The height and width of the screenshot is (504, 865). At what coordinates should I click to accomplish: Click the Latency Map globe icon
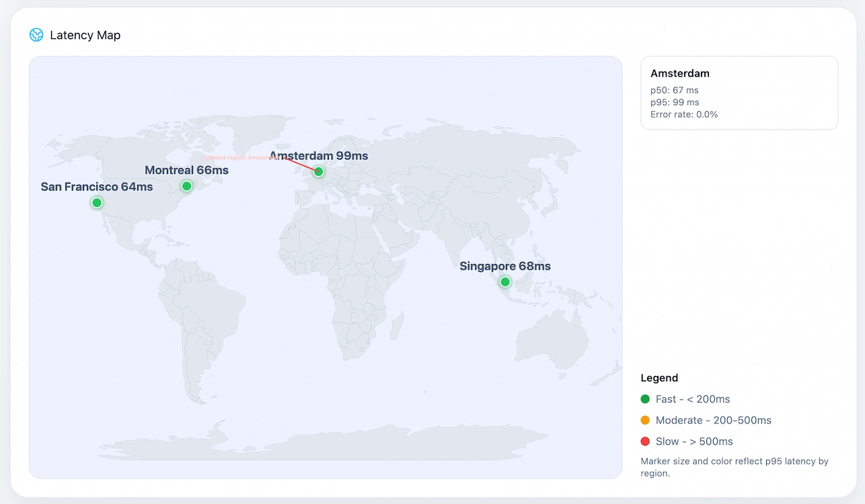point(36,34)
